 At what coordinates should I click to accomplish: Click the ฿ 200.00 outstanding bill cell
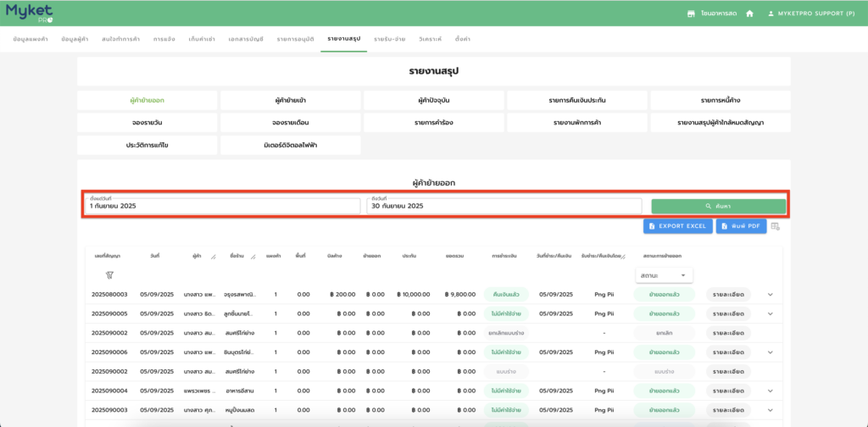(342, 294)
